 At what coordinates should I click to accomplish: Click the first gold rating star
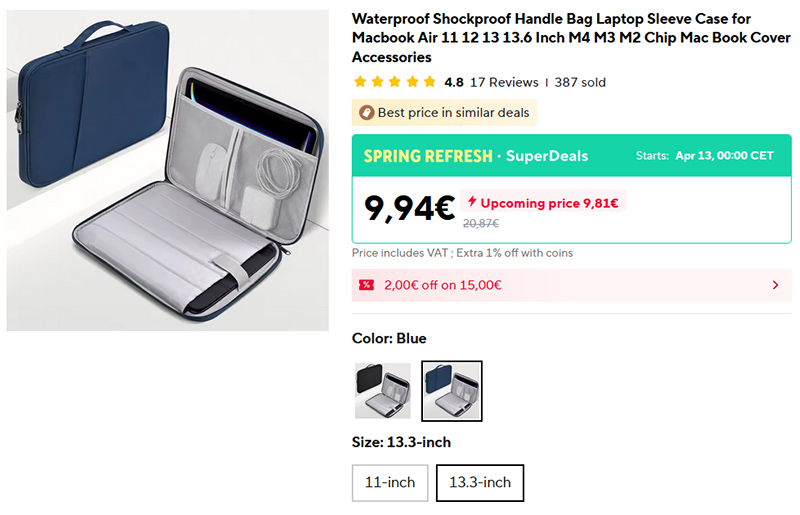(360, 82)
